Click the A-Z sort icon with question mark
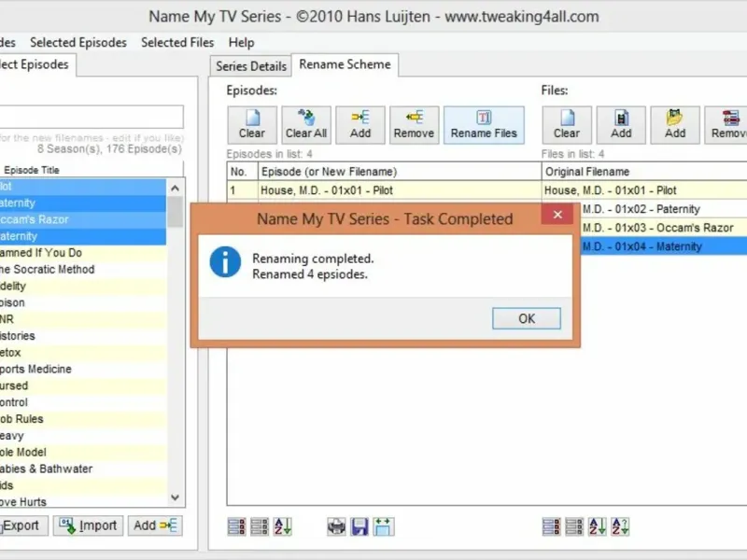This screenshot has width=747, height=560. [x=620, y=526]
